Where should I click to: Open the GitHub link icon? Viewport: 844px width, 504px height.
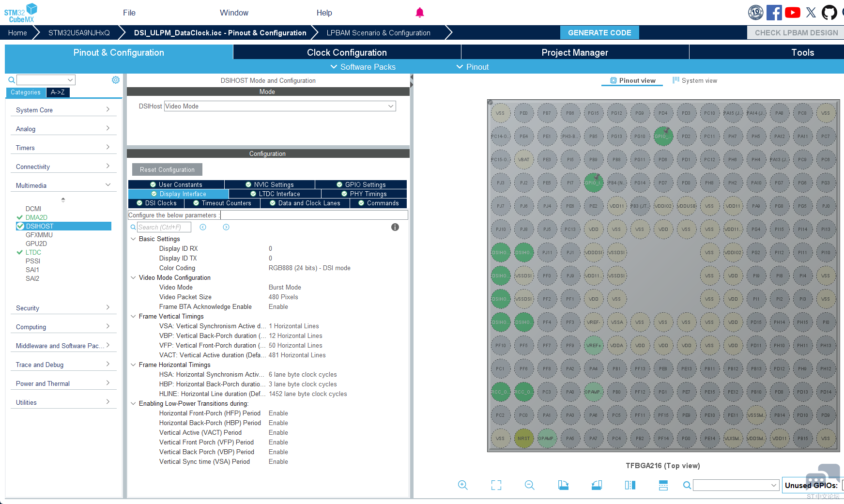(x=829, y=13)
